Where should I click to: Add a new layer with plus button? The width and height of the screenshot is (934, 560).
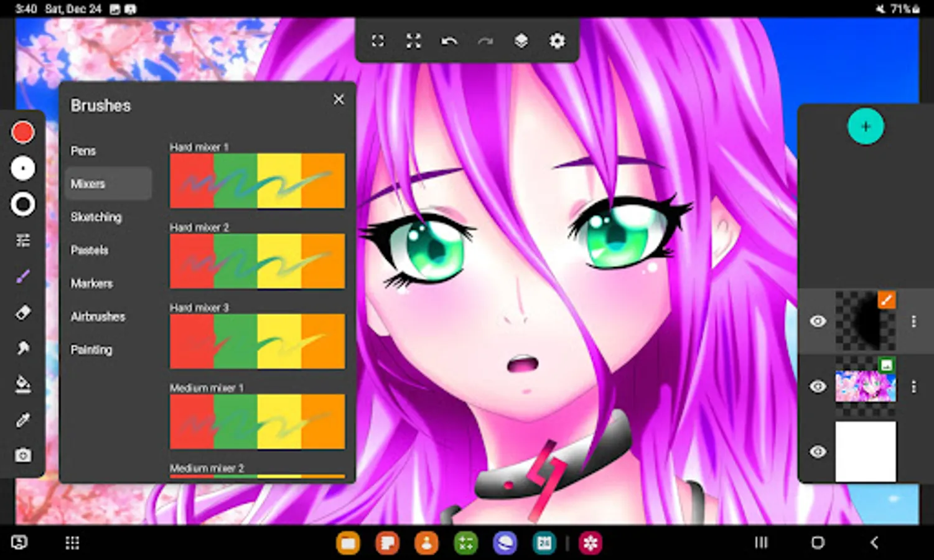point(865,127)
